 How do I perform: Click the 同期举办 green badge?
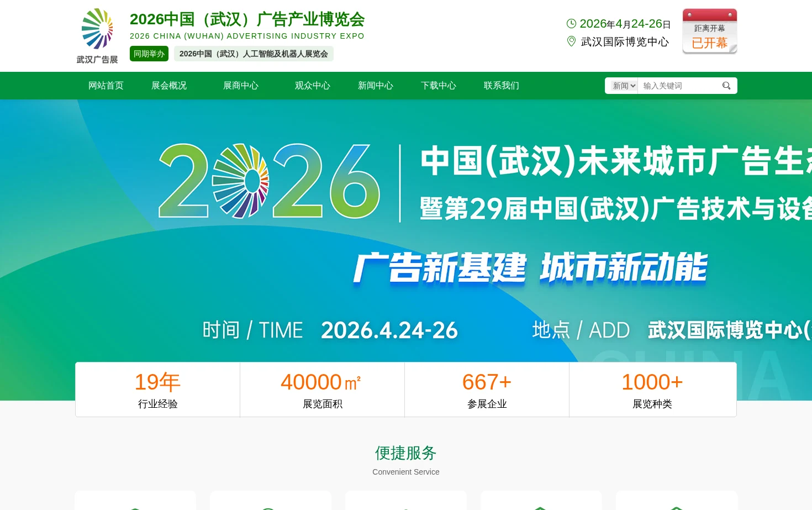(149, 54)
